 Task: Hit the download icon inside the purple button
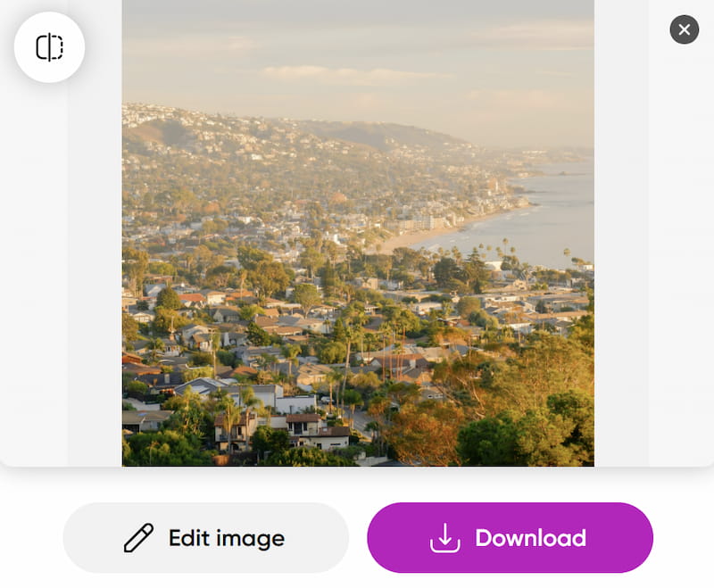coord(444,537)
